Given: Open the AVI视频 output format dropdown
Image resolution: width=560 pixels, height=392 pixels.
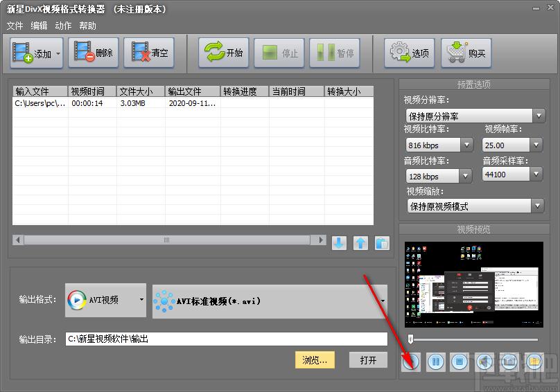Looking at the screenshot, I should 106,300.
